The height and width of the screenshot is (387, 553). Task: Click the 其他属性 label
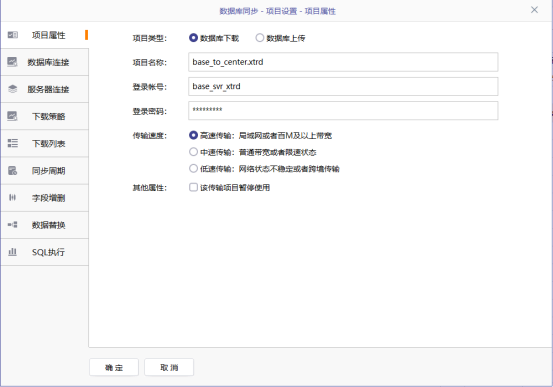pos(150,188)
